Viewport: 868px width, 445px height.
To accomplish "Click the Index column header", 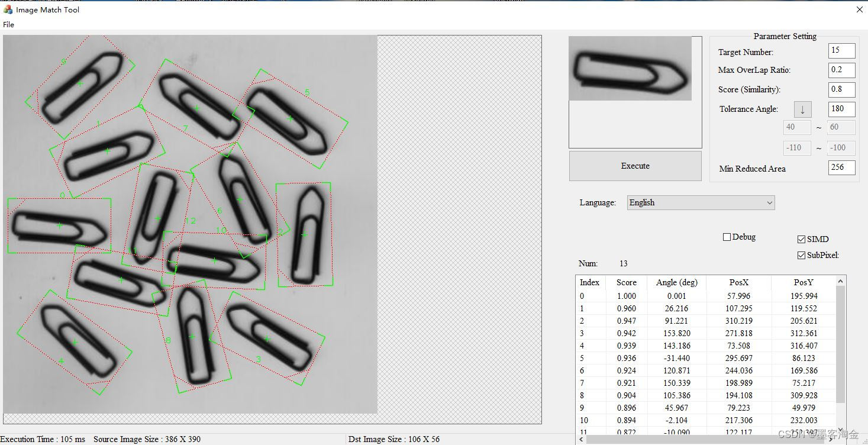I will click(590, 282).
